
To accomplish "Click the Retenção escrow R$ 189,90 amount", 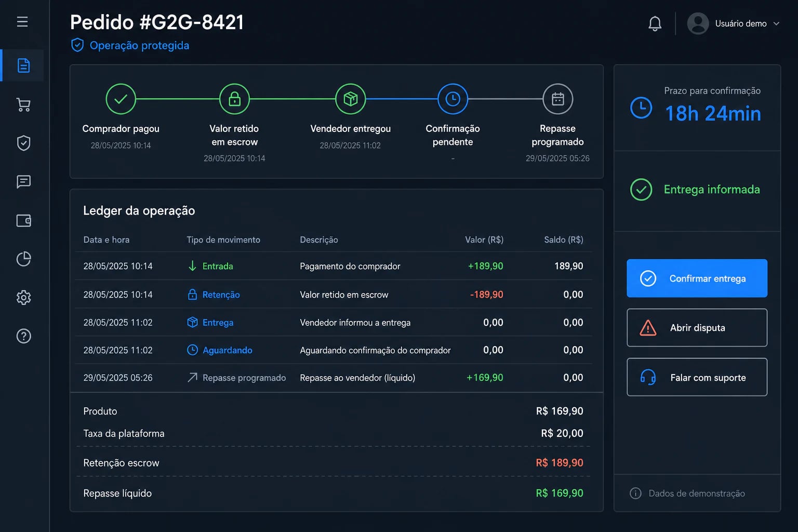I will tap(560, 462).
